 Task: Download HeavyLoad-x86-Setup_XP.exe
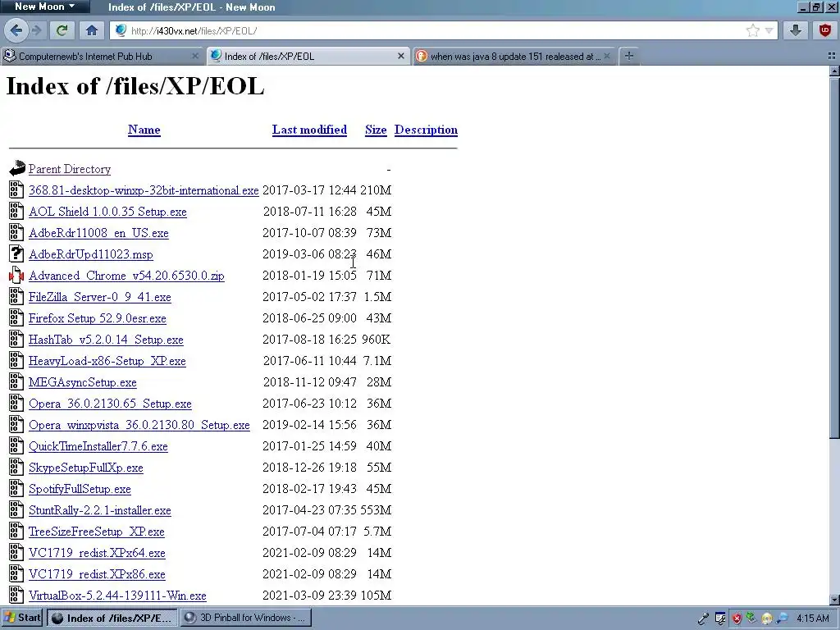tap(107, 361)
